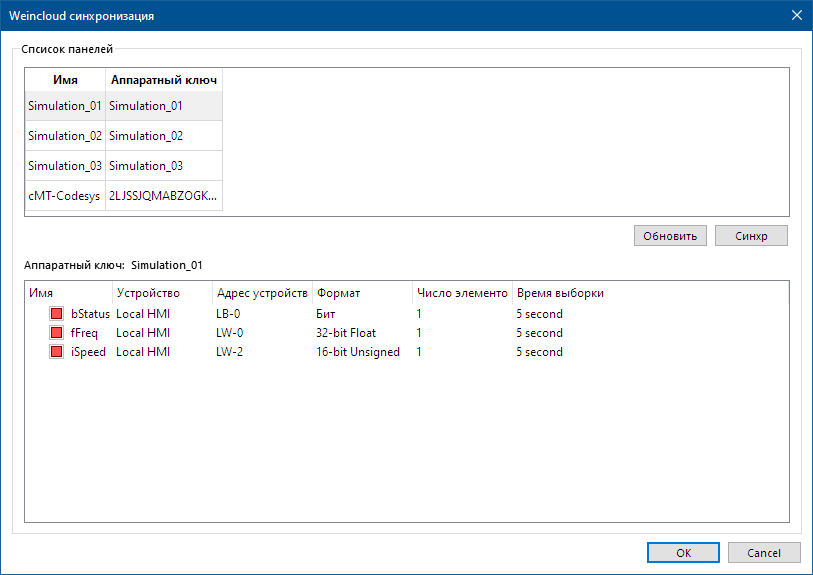Close the Weincloud синхронизация window
The width and height of the screenshot is (813, 575).
797,16
